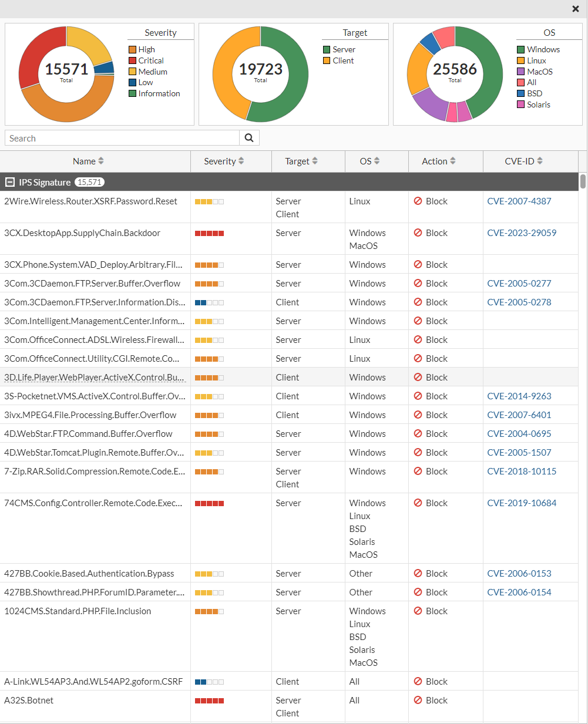Viewport: 588px width, 724px height.
Task: Click the Block icon for 3CX.DesktopApp.SupplyChain.Backdoor
Action: coord(418,233)
